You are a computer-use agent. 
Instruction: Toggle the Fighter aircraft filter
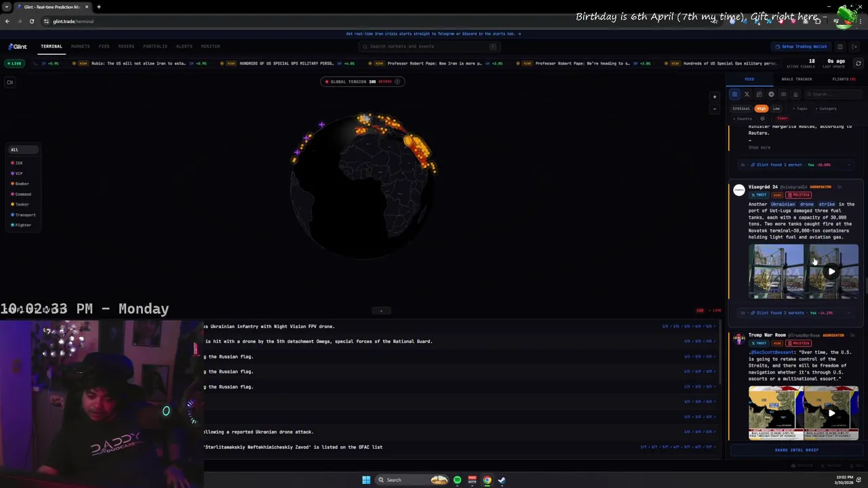tap(21, 225)
